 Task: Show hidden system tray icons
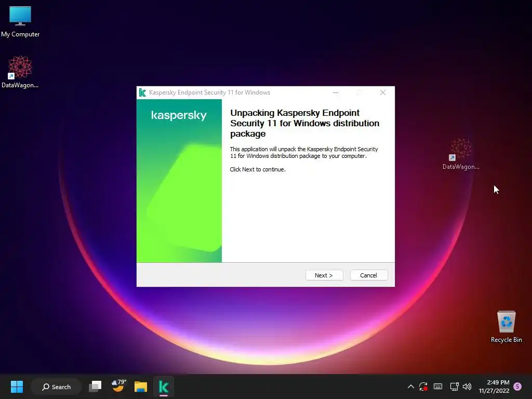[x=410, y=387]
